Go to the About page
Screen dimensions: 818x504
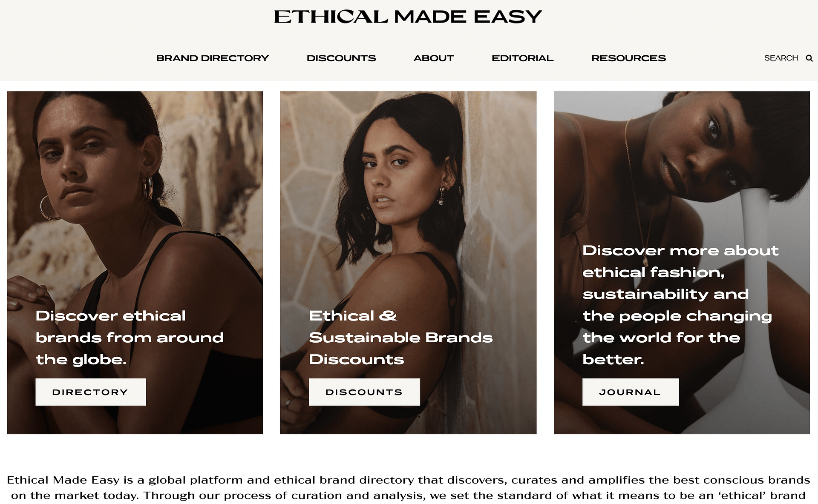click(434, 58)
